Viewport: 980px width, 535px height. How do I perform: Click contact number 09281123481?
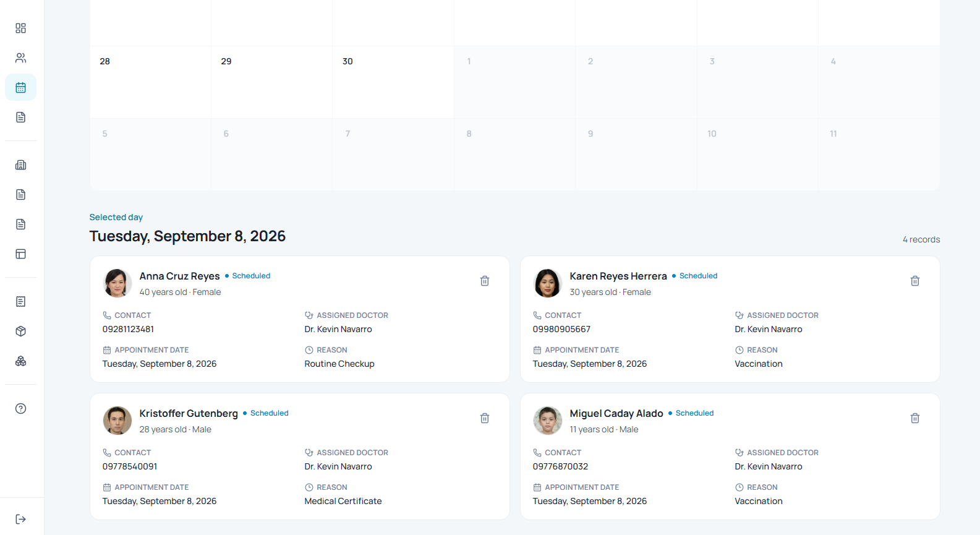(128, 329)
